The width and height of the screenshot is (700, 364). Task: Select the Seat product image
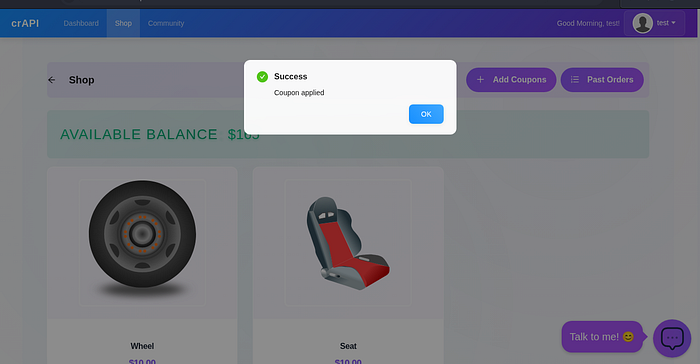(x=348, y=243)
